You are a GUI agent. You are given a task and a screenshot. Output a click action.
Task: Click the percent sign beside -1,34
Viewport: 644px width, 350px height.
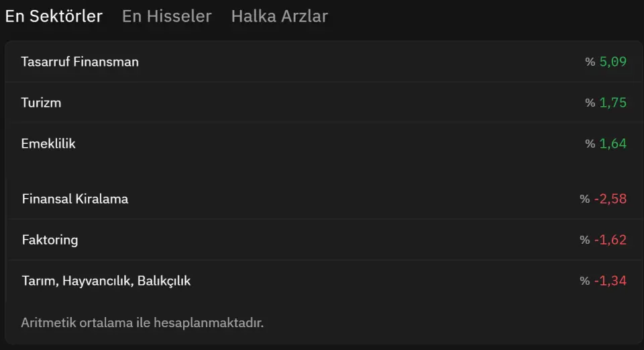[x=585, y=281]
